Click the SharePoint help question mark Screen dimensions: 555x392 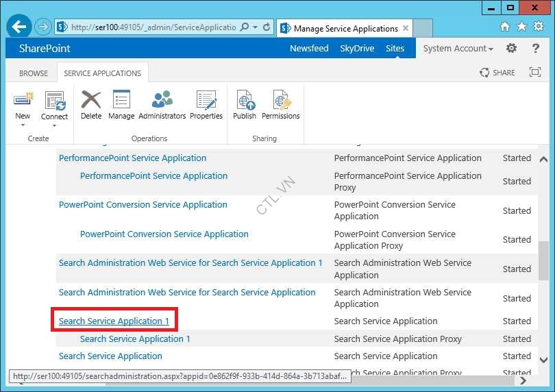(x=534, y=49)
